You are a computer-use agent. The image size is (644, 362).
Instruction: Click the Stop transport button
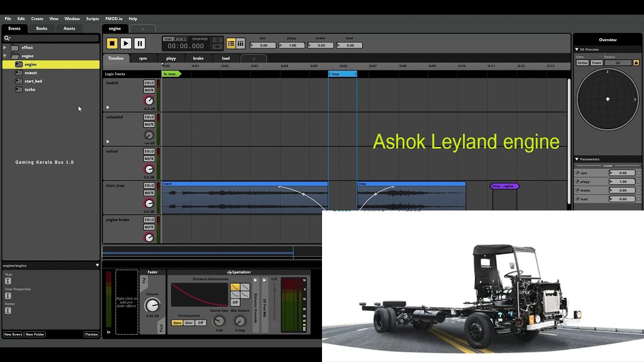(x=112, y=44)
